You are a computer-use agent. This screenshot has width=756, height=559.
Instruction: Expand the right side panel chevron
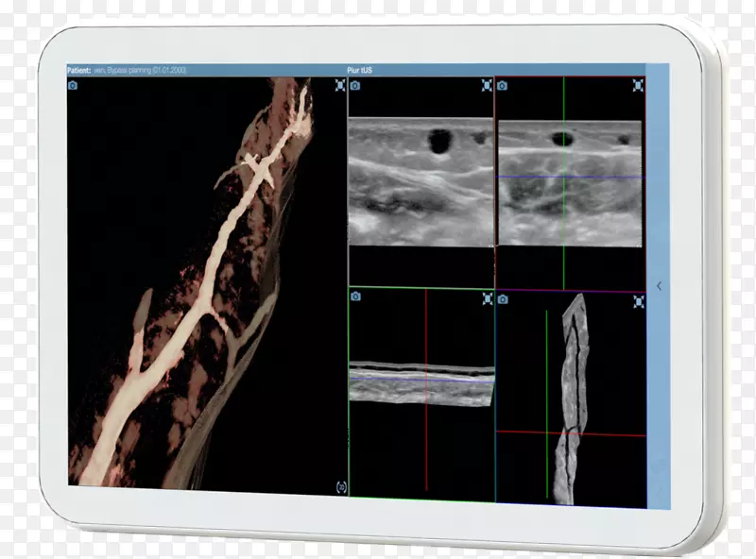pyautogui.click(x=659, y=286)
